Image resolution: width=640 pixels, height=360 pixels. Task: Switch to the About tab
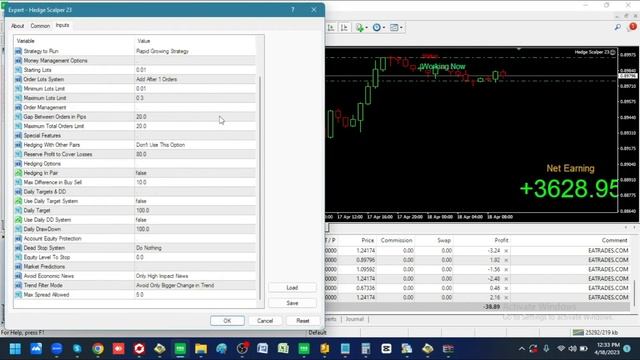point(18,26)
